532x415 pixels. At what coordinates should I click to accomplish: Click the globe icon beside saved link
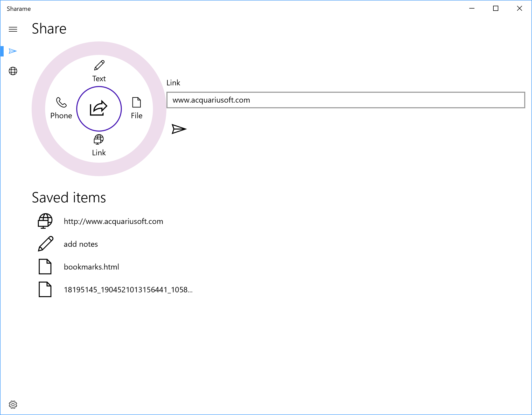pos(45,221)
